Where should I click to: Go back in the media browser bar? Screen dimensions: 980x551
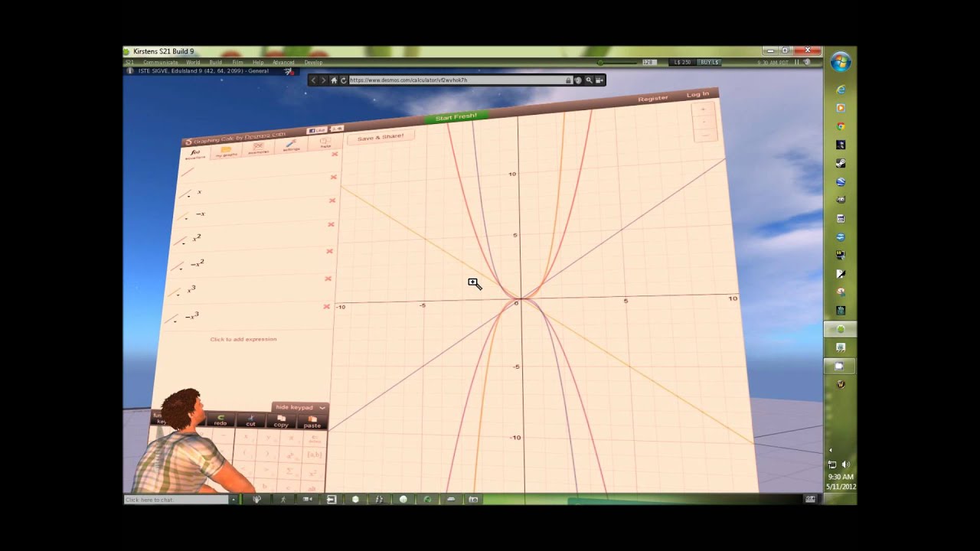pos(313,80)
